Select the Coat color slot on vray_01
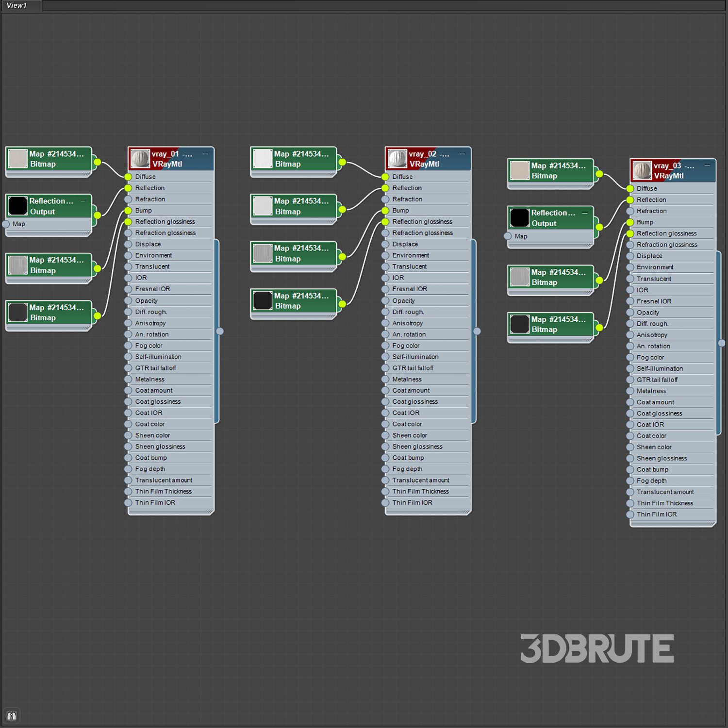This screenshot has height=728, width=728. click(x=150, y=424)
